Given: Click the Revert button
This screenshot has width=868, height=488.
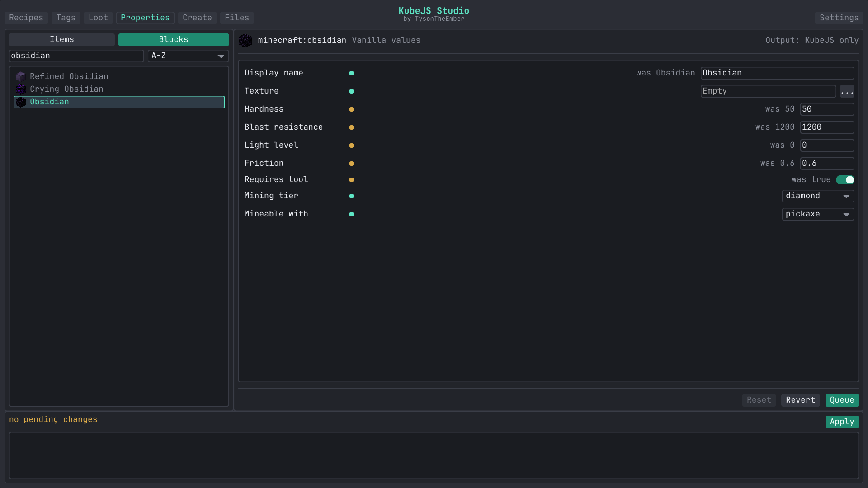Looking at the screenshot, I should pyautogui.click(x=801, y=400).
